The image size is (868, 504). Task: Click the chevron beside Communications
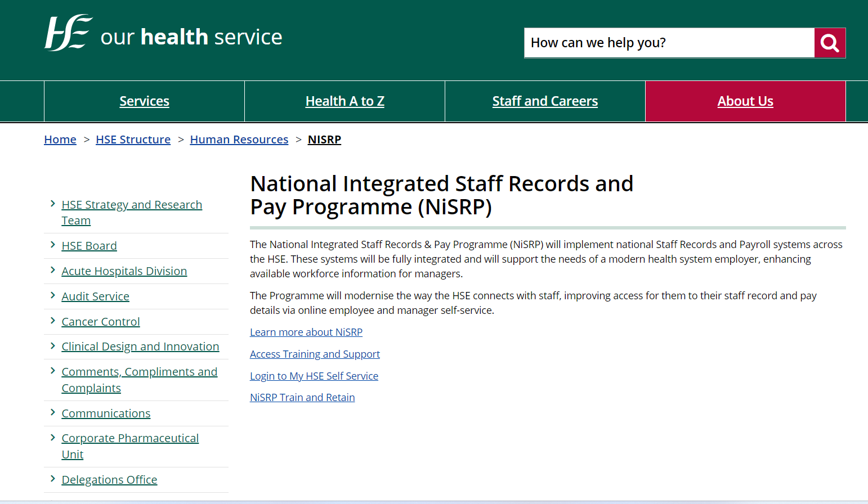tap(52, 412)
